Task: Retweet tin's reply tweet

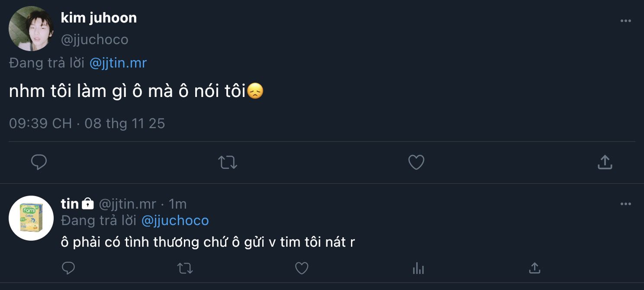Action: [185, 268]
